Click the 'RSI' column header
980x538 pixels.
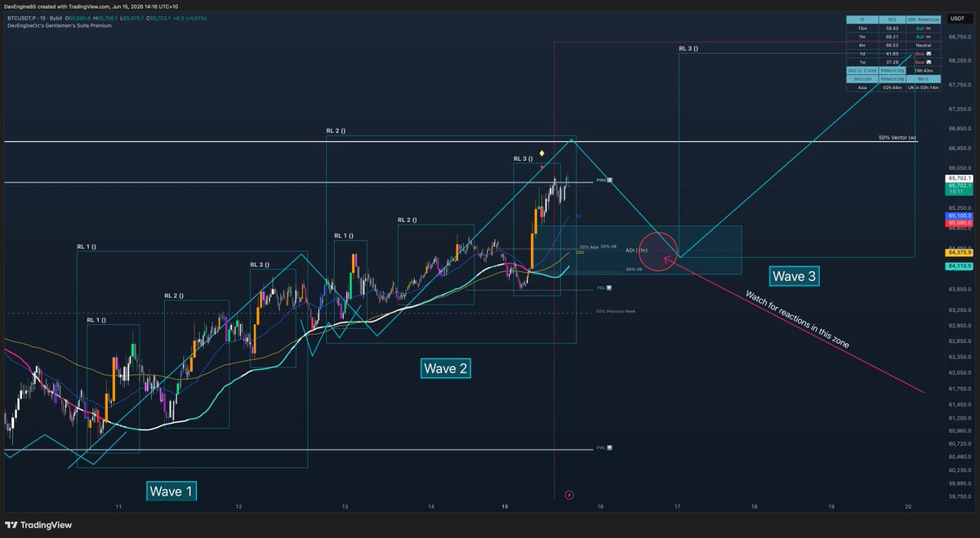coord(893,20)
